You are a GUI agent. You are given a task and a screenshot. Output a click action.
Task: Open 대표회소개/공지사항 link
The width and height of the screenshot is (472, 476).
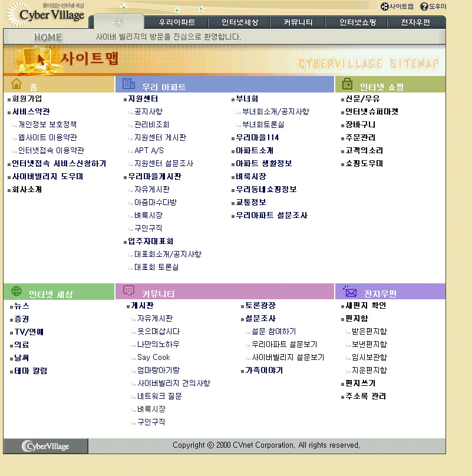168,254
